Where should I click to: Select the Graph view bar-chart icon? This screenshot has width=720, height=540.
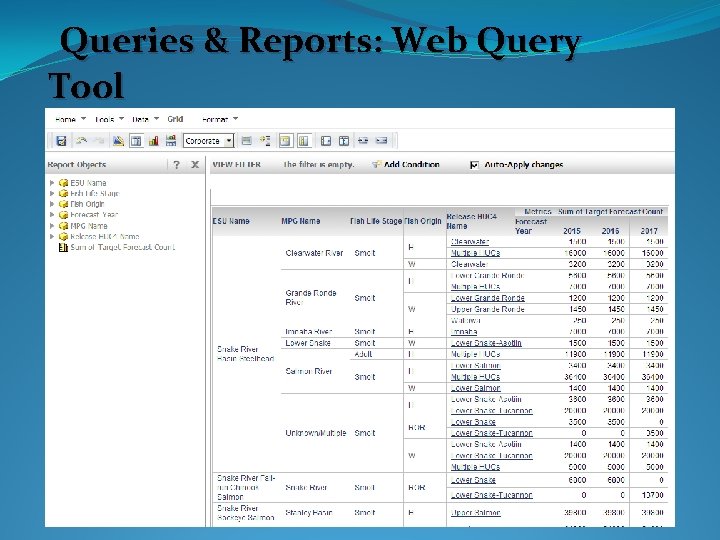pyautogui.click(x=153, y=141)
